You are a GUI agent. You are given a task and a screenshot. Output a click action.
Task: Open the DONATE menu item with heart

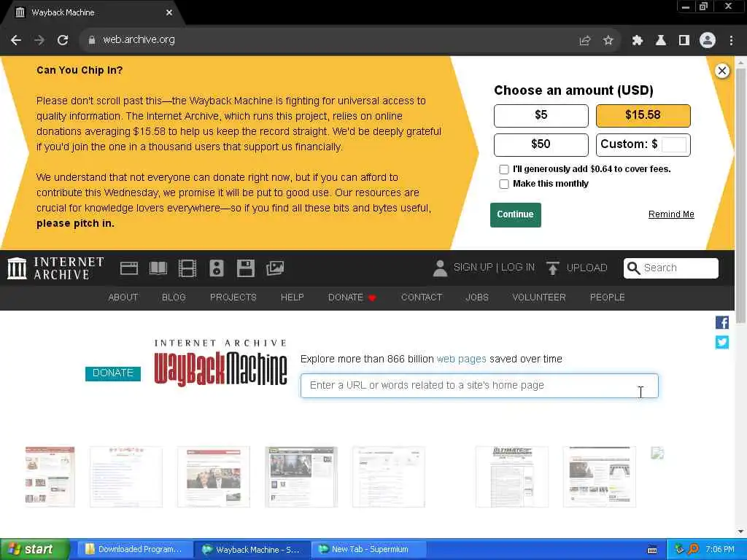[x=352, y=297]
